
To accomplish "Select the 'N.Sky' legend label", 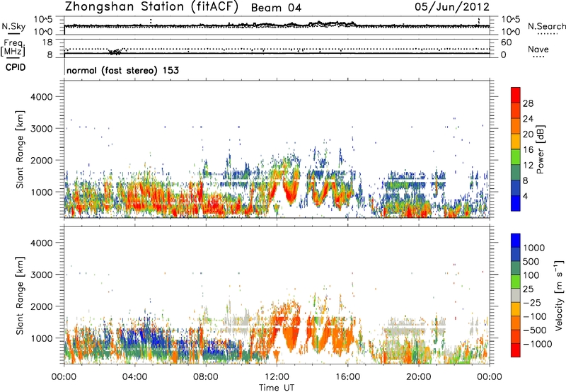I will pos(13,26).
